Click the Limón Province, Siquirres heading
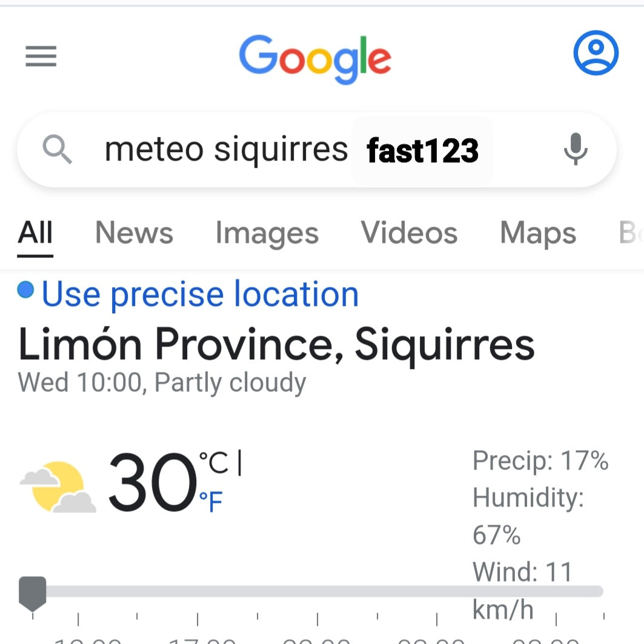Image resolution: width=644 pixels, height=644 pixels. (276, 344)
